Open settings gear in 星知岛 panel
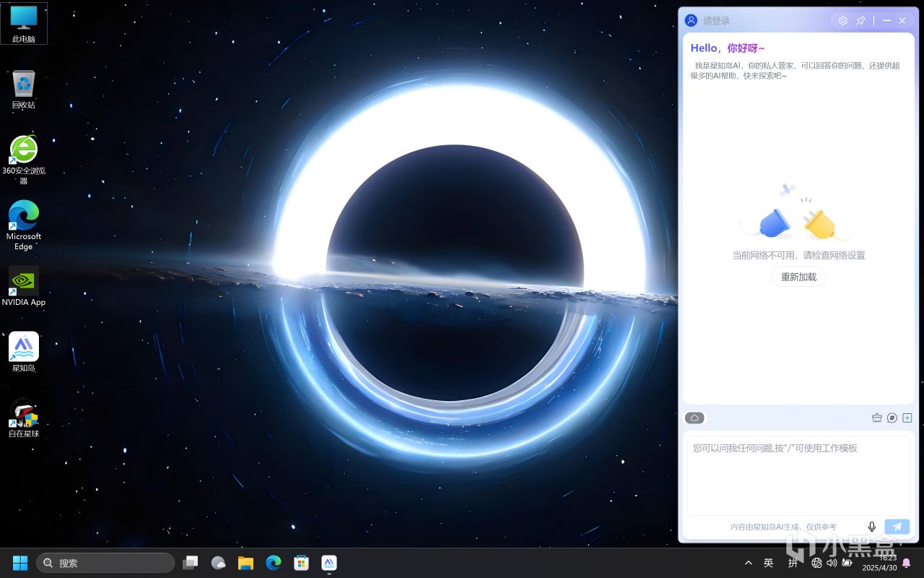The width and height of the screenshot is (924, 578). pyautogui.click(x=842, y=21)
